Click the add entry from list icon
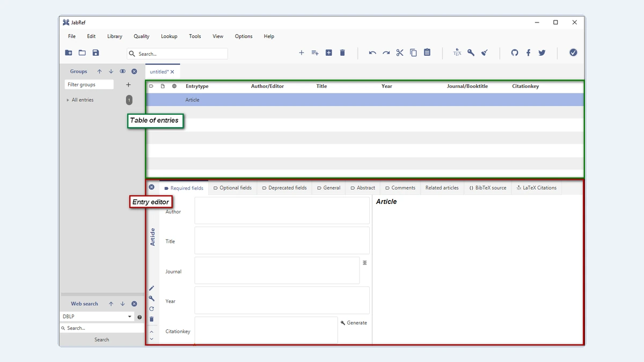This screenshot has width=644, height=362. point(315,53)
